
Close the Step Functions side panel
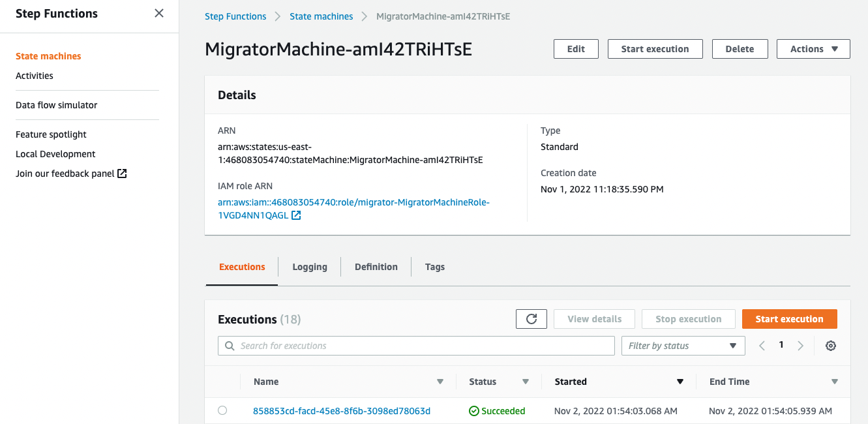point(159,13)
